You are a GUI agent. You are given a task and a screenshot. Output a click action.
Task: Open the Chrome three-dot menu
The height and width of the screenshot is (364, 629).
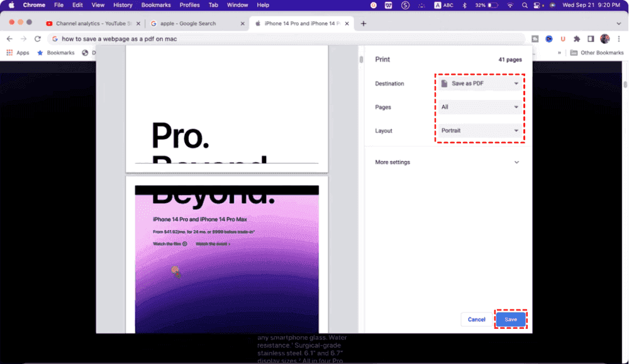619,39
